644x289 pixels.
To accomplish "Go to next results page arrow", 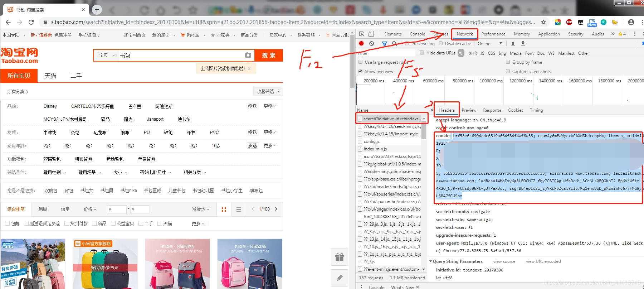I will coord(276,209).
